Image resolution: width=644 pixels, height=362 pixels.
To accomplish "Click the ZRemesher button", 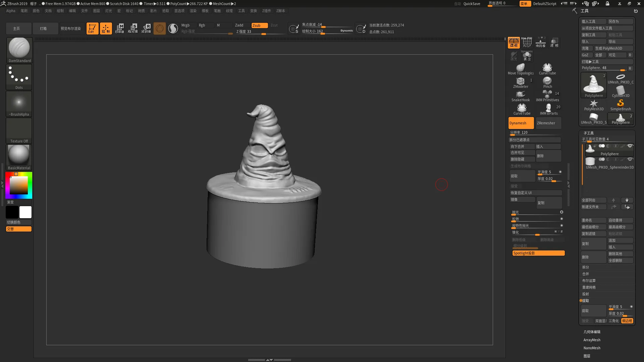I will pyautogui.click(x=548, y=123).
